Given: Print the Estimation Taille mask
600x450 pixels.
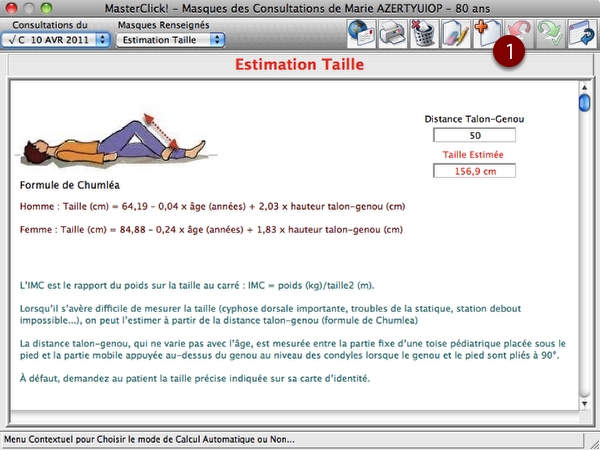Looking at the screenshot, I should (x=393, y=34).
